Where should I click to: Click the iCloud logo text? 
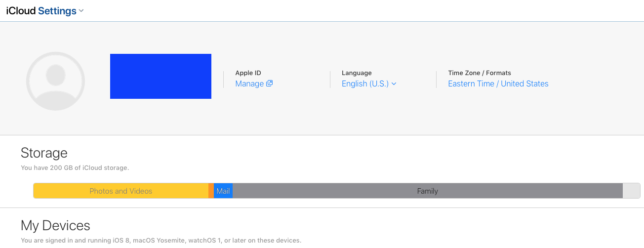pyautogui.click(x=21, y=11)
